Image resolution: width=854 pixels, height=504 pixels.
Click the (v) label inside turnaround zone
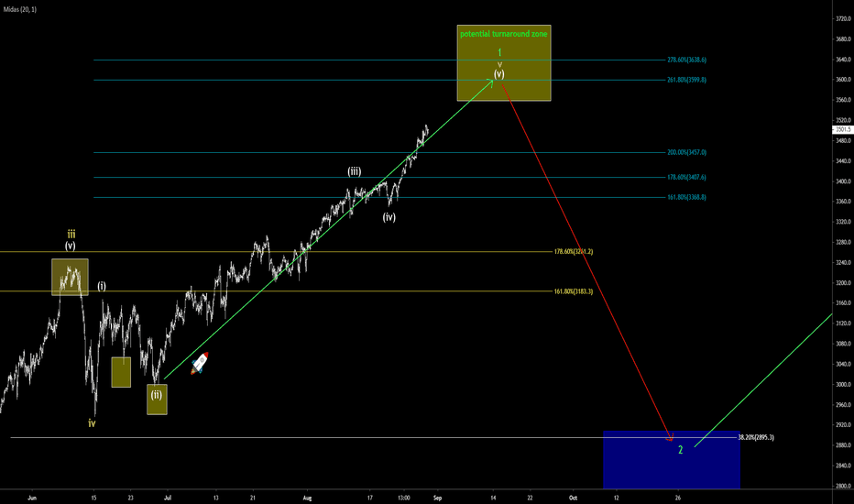click(498, 74)
